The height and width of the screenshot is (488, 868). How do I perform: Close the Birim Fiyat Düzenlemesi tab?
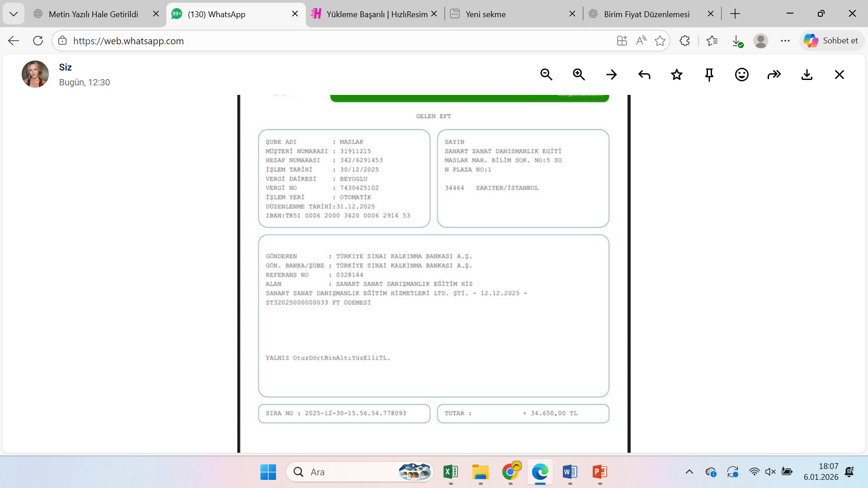pyautogui.click(x=711, y=14)
